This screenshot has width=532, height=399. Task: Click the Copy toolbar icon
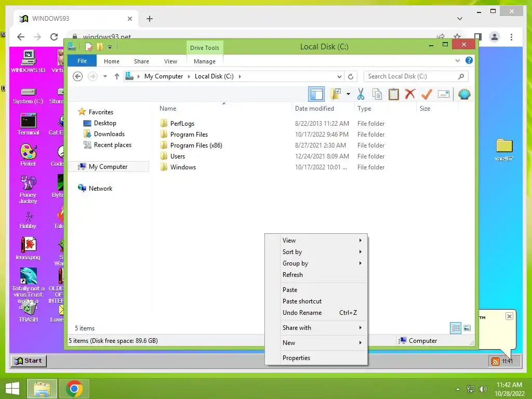377,94
